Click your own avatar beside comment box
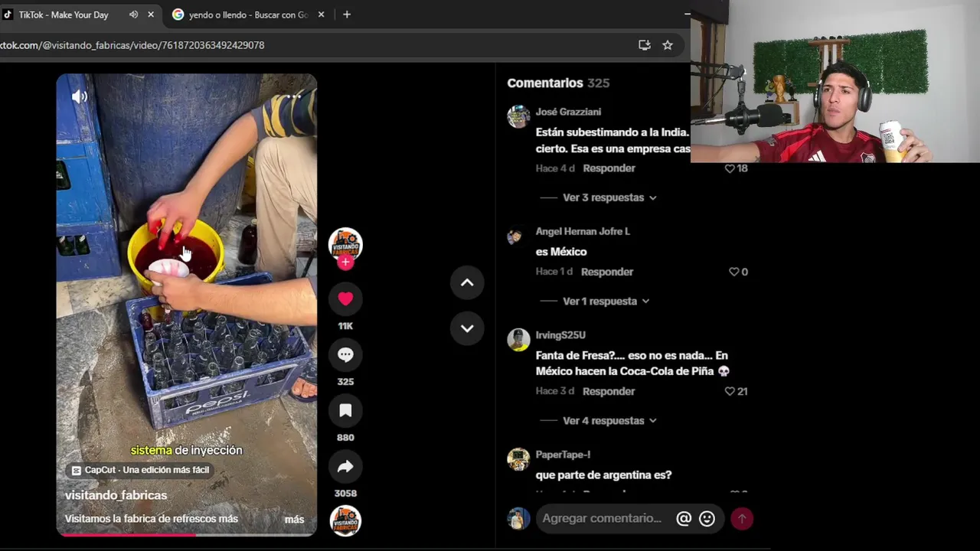The image size is (980, 551). (x=518, y=518)
